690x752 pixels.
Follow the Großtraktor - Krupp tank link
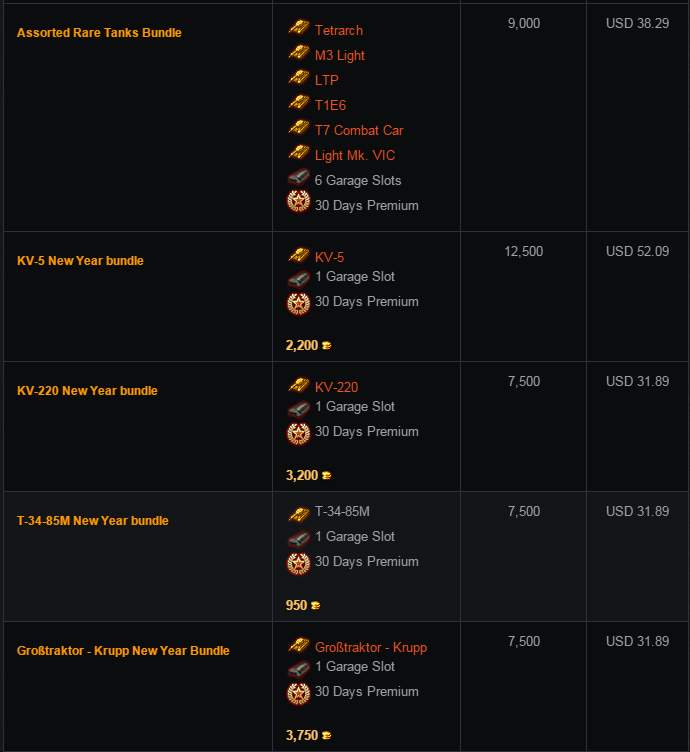click(x=371, y=647)
